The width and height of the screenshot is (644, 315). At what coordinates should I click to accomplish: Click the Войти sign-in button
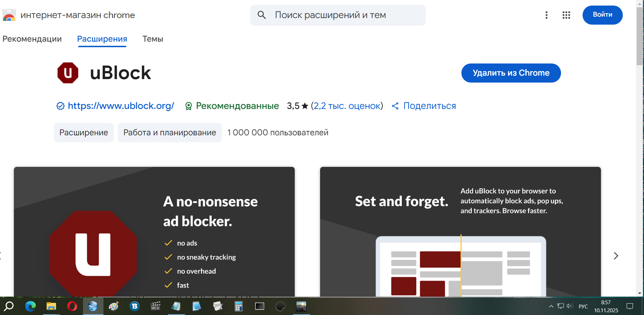coord(603,15)
